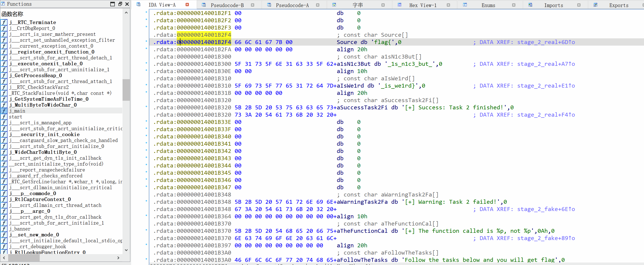644x265 pixels.
Task: Select the j_main function
Action: [17, 111]
